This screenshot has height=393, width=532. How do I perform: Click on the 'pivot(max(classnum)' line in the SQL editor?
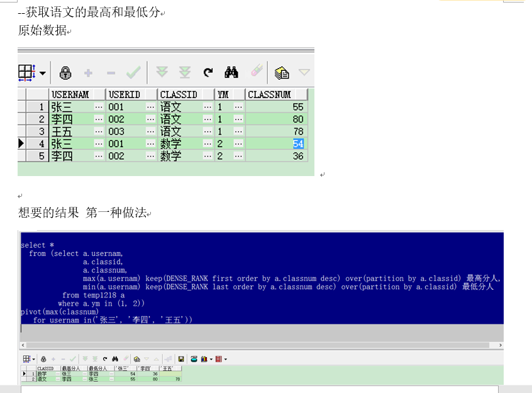(x=60, y=311)
